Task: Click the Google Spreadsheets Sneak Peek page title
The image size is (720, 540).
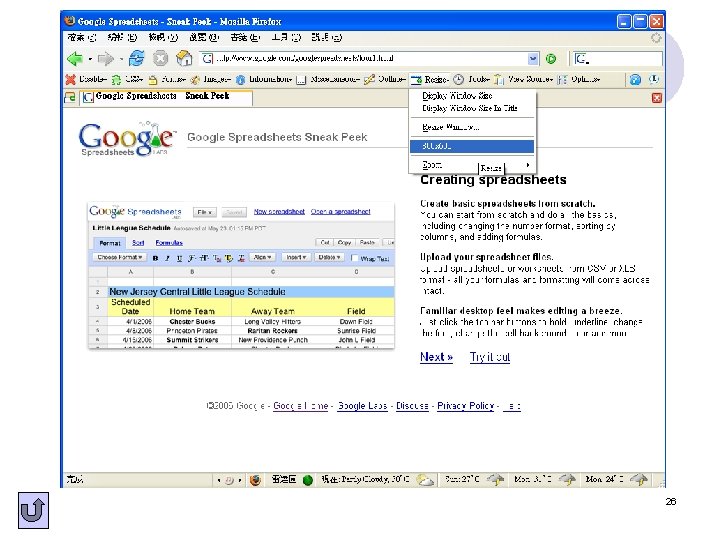Action: click(x=277, y=137)
